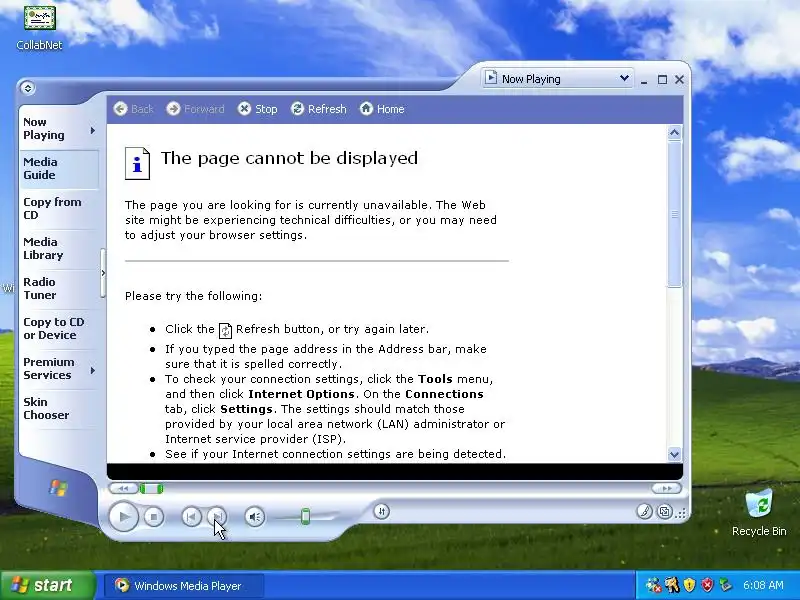Toggle the menu bar with the round top-left button
800x600 pixels.
(x=28, y=88)
